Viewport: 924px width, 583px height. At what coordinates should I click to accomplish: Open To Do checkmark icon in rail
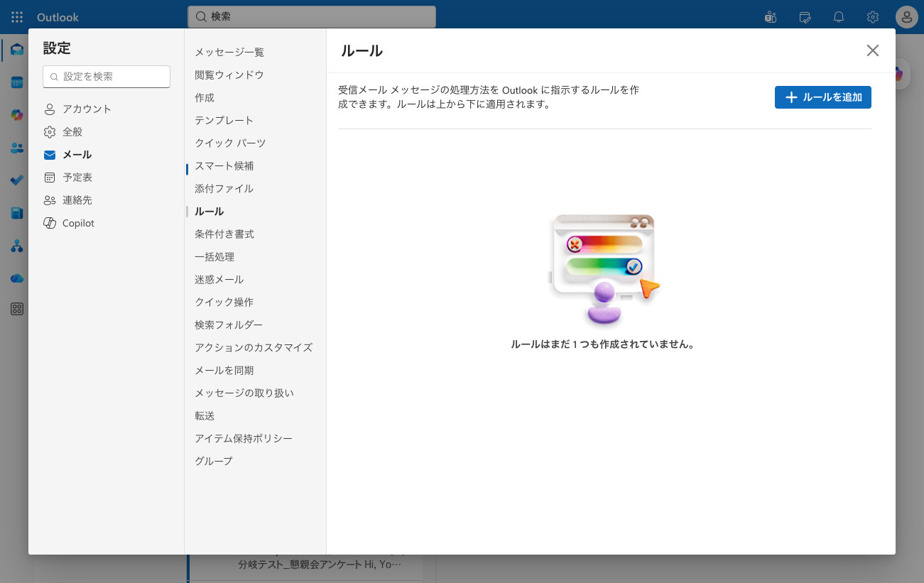coord(17,180)
